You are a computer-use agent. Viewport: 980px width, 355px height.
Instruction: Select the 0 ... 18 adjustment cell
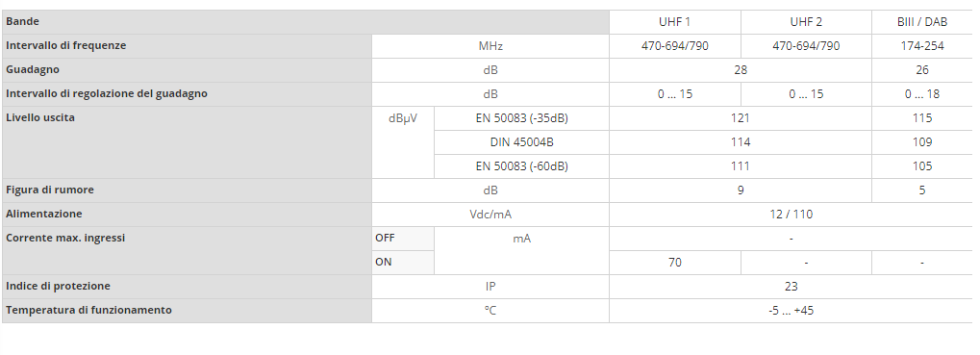(x=922, y=93)
